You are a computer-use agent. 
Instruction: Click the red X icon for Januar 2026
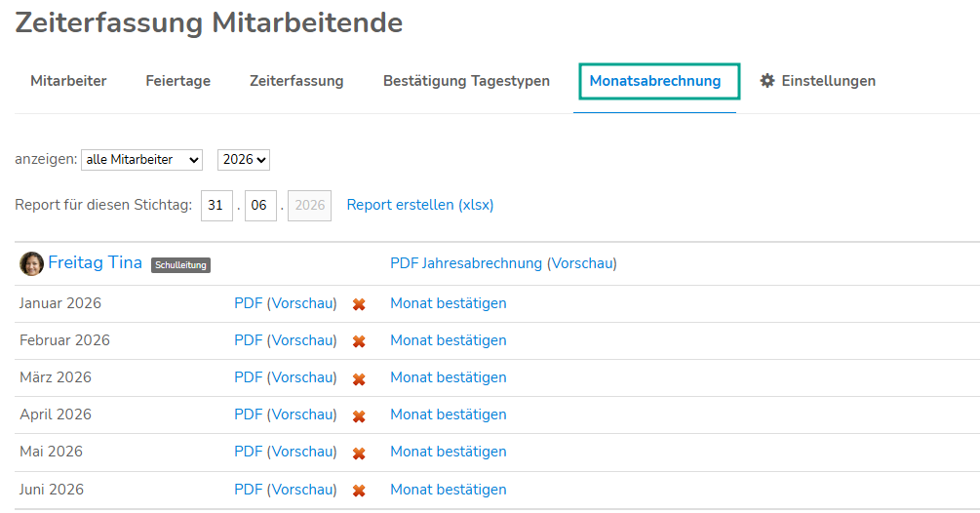[359, 304]
